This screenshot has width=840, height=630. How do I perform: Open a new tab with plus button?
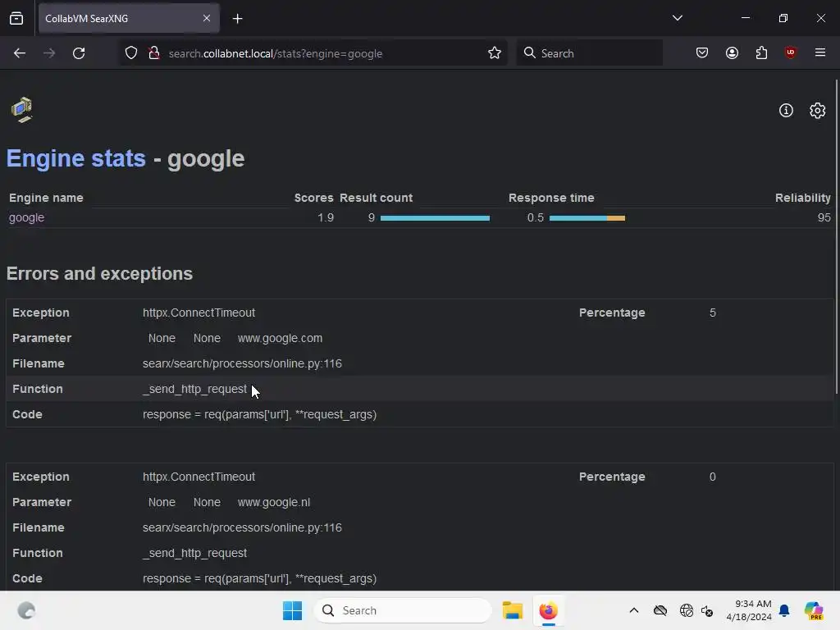[237, 19]
